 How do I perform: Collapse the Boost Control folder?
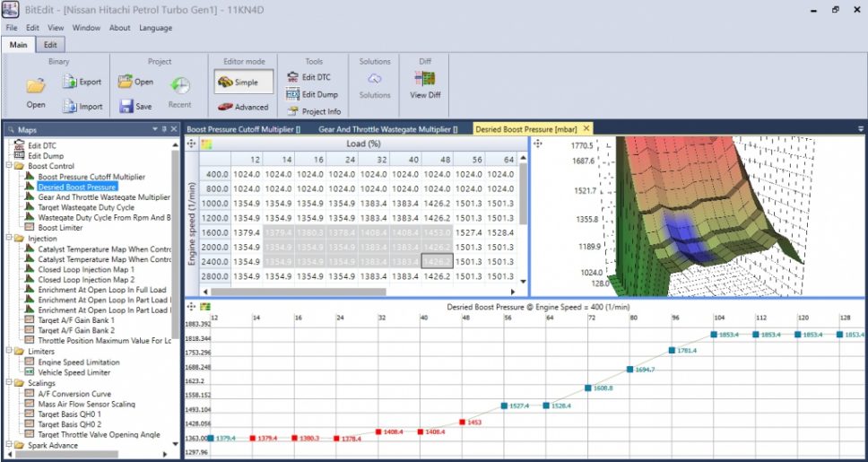(9, 166)
